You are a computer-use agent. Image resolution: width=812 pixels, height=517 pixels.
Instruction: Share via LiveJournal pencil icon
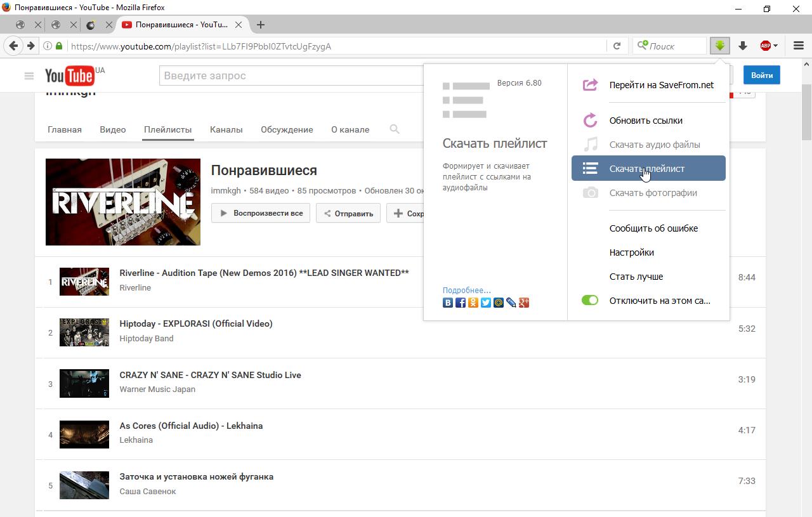511,303
